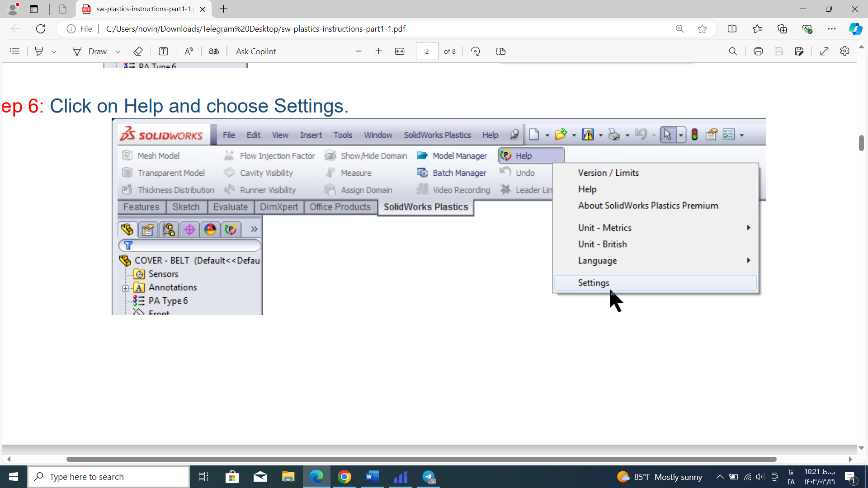Click the vertical scrollbar down arrow
The width and height of the screenshot is (868, 488).
click(x=861, y=448)
